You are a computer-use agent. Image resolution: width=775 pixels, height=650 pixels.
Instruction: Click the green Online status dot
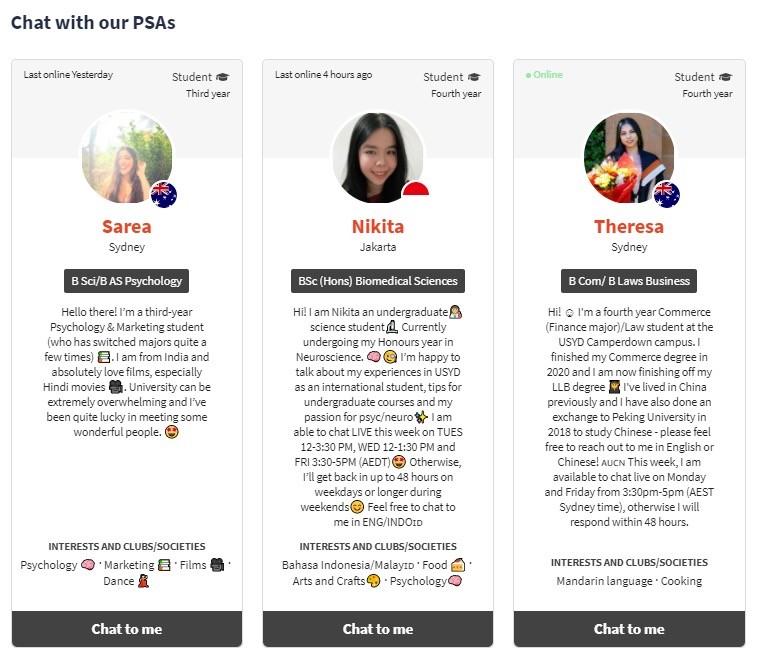pyautogui.click(x=528, y=75)
